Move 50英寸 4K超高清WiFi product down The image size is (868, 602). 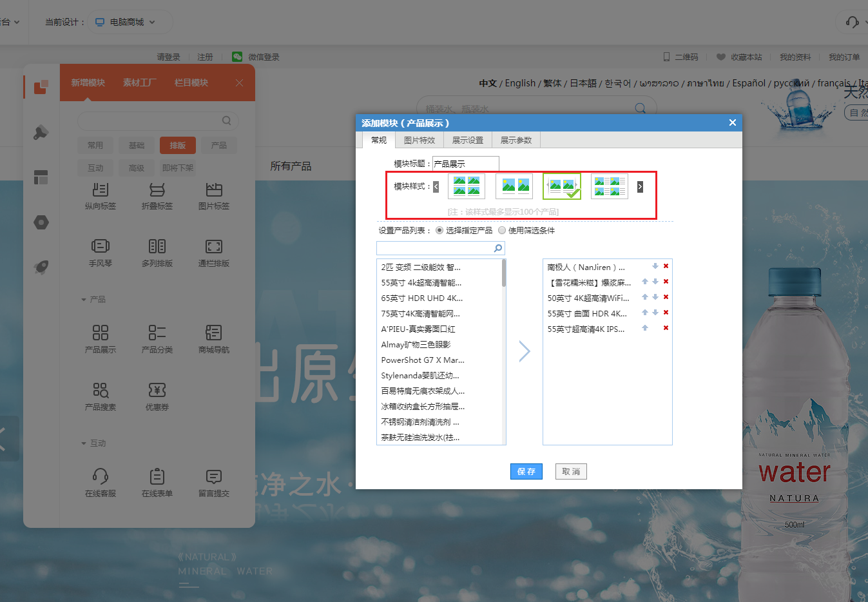click(x=655, y=297)
